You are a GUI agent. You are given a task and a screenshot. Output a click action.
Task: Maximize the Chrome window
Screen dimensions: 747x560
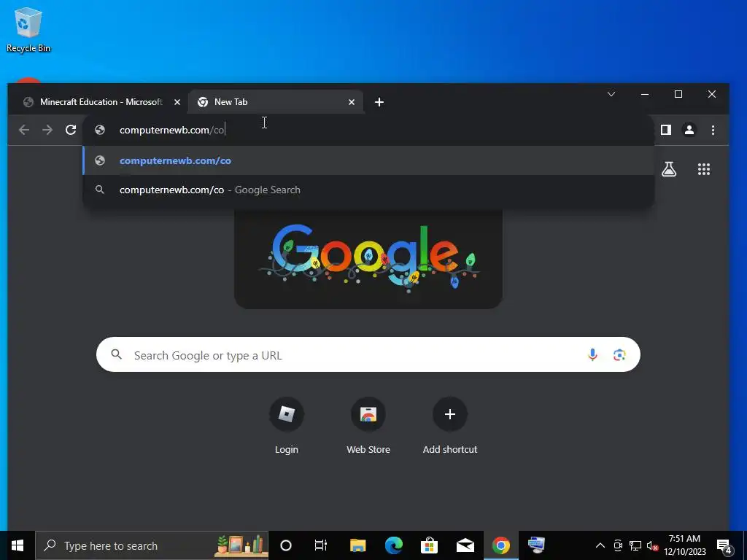tap(678, 94)
